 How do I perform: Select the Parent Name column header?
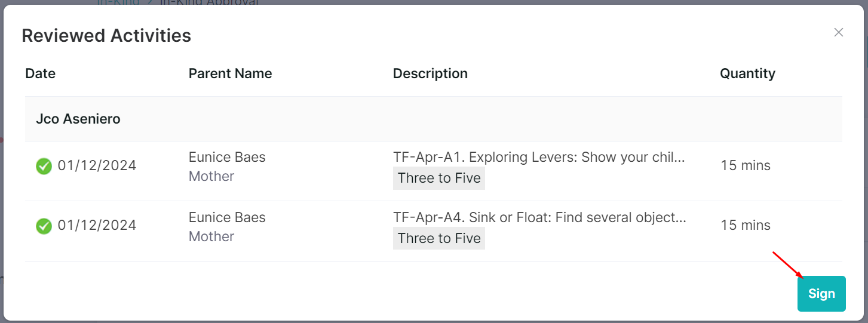coord(230,73)
